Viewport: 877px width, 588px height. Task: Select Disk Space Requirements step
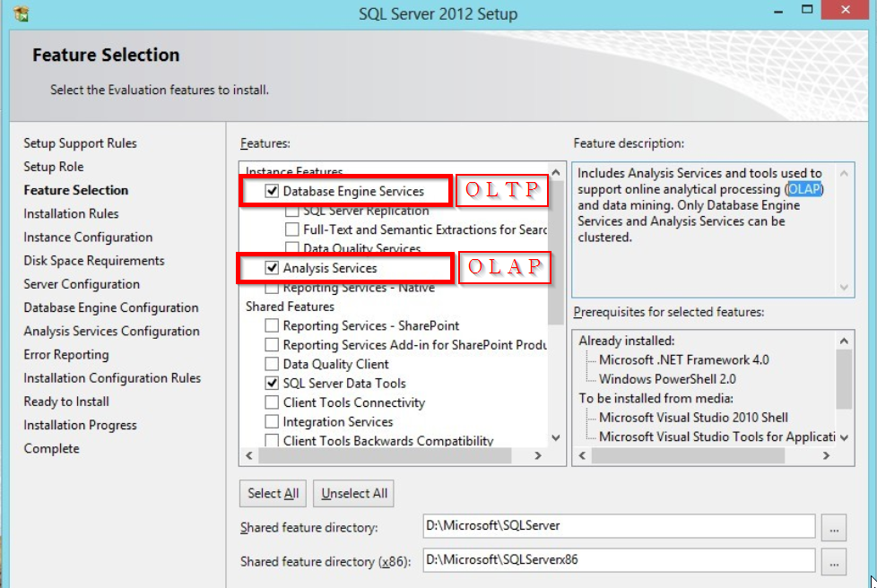pos(94,261)
